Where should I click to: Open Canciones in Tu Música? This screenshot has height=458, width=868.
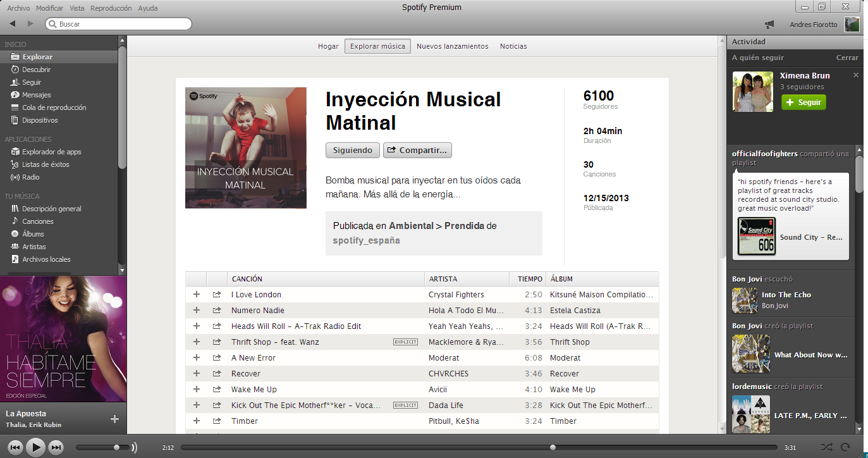click(x=38, y=221)
